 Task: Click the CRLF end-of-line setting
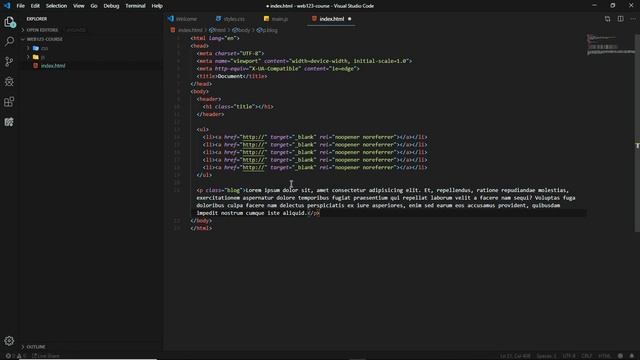tap(587, 356)
